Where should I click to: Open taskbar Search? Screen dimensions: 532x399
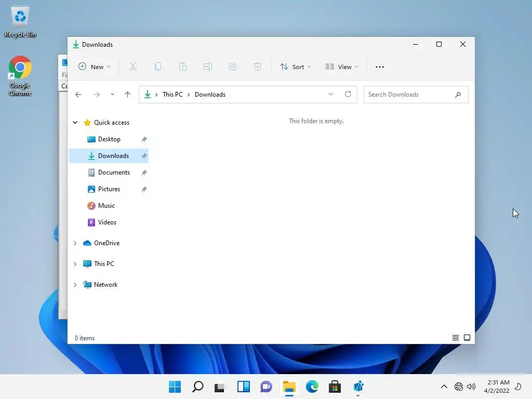(198, 387)
